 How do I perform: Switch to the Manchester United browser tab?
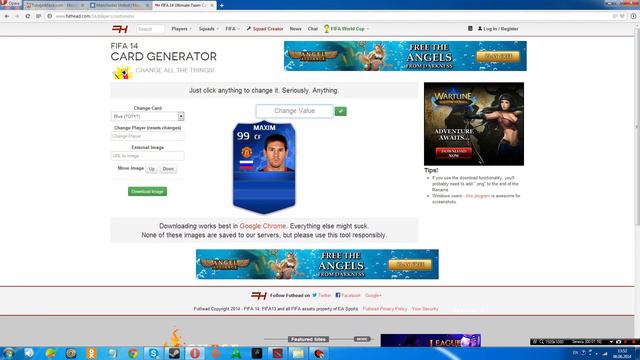pyautogui.click(x=120, y=5)
